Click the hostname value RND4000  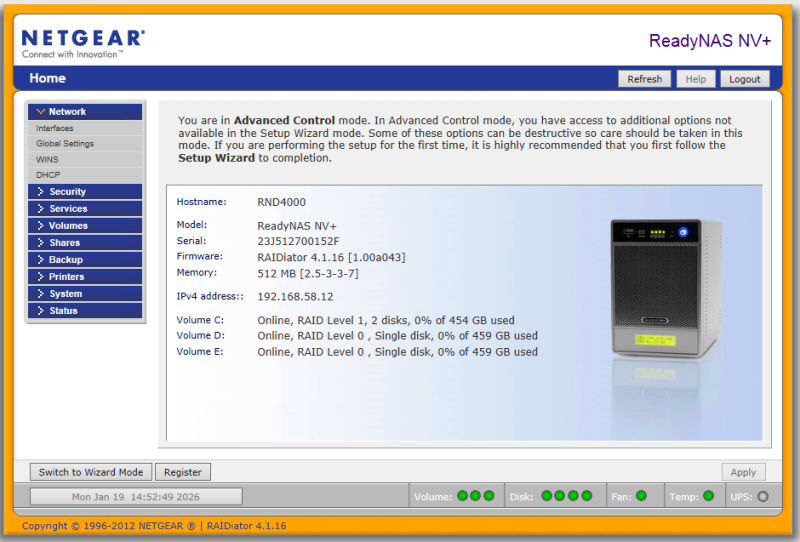pos(282,202)
